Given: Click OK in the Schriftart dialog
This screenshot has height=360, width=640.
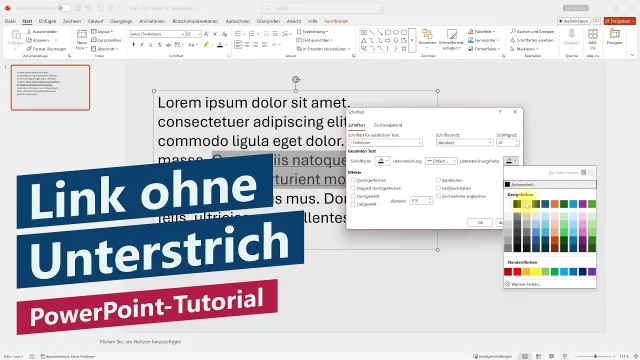Looking at the screenshot, I should click(x=480, y=222).
